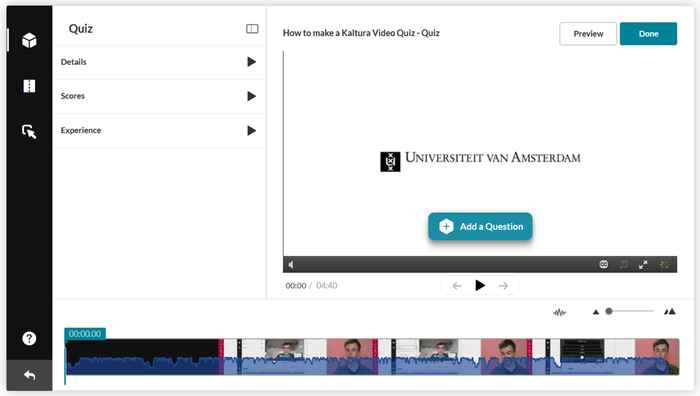700x396 pixels.
Task: Toggle closed captions icon in player bar
Action: click(x=604, y=264)
